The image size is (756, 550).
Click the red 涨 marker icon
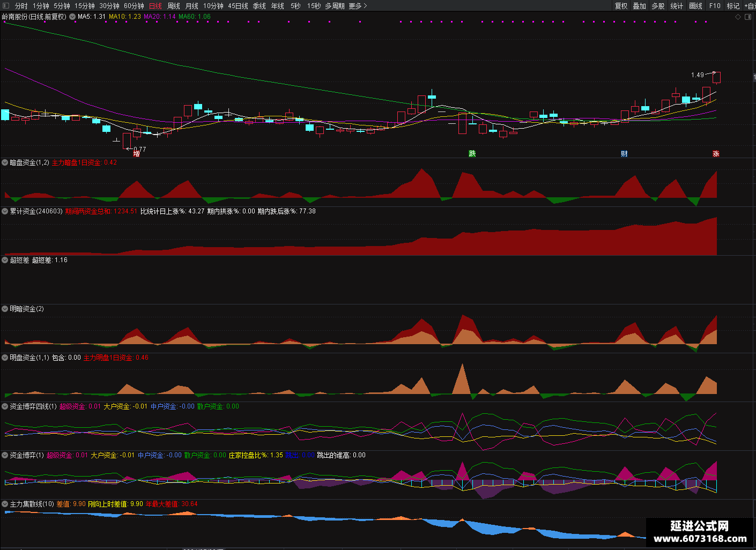(716, 154)
